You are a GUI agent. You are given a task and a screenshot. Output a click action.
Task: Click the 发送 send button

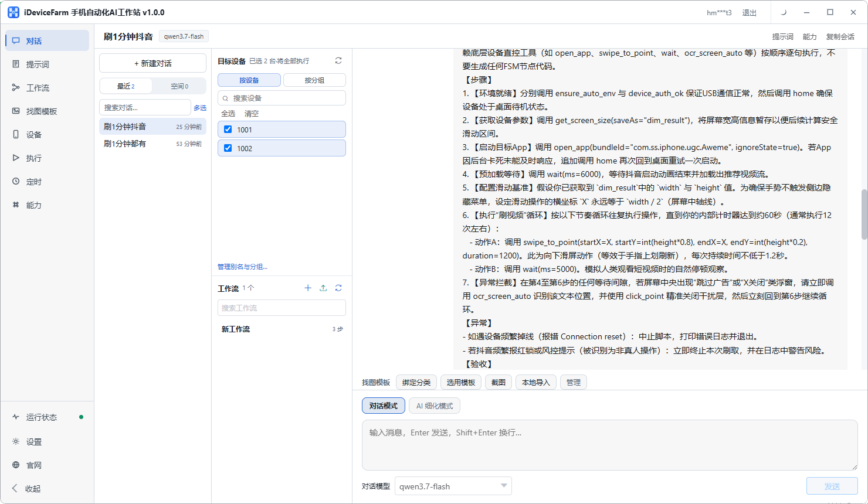pyautogui.click(x=832, y=486)
